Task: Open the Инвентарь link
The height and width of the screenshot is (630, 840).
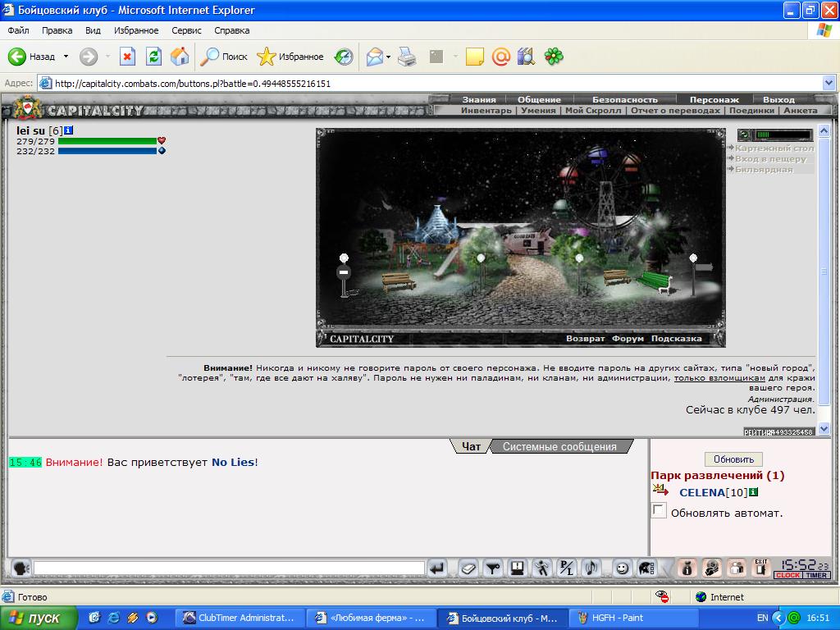Action: coord(486,111)
